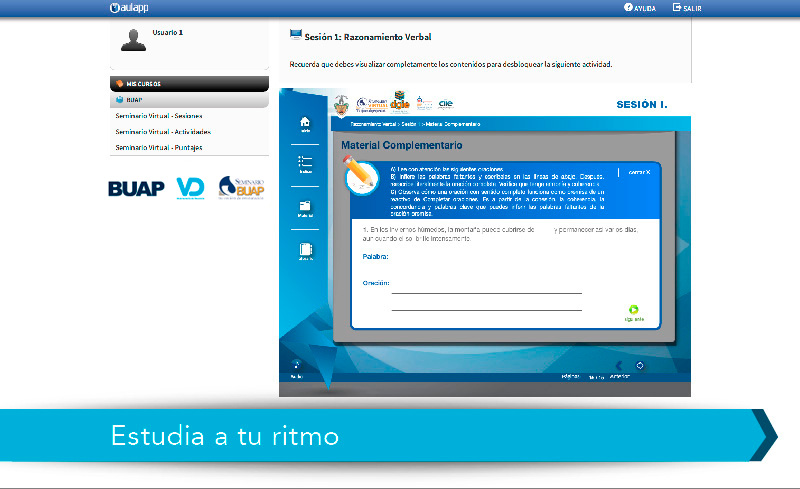The width and height of the screenshot is (800, 489).
Task: Click the Salir logout icon
Action: pyautogui.click(x=677, y=7)
